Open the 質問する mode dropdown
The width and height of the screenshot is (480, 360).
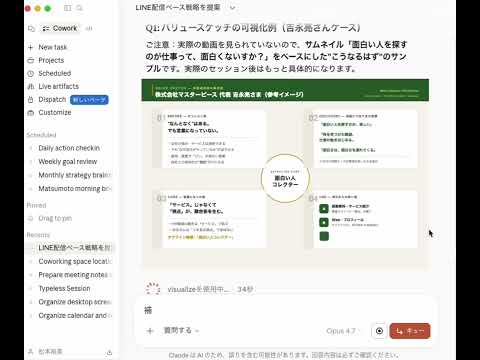coord(181,330)
